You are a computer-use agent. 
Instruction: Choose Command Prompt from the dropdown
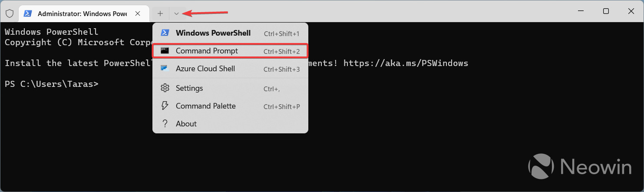pyautogui.click(x=207, y=51)
